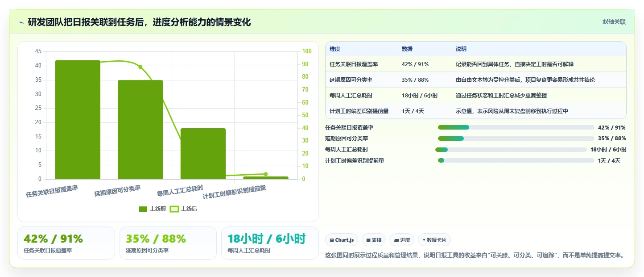The height and width of the screenshot is (277, 644).
Task: Click the 每周人工汇总耗时 progress bar
Action: pyautogui.click(x=511, y=150)
